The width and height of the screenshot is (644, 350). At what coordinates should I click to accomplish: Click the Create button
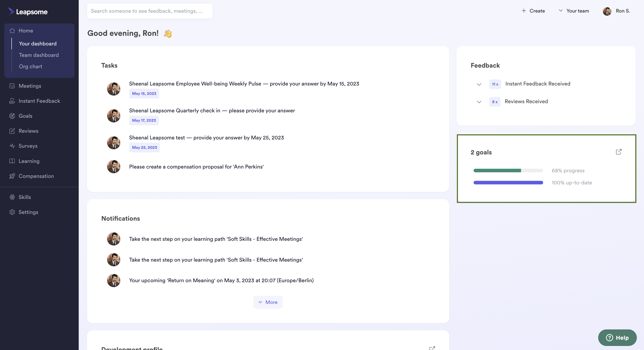[533, 11]
